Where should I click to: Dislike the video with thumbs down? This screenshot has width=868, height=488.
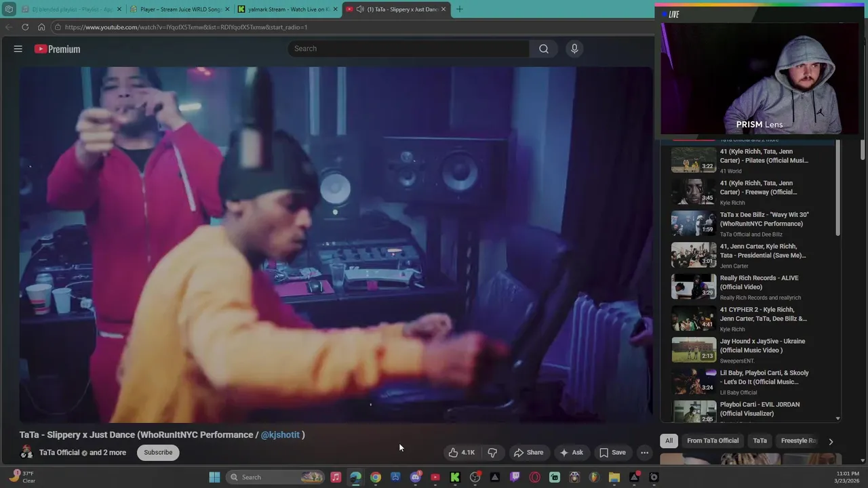click(493, 452)
